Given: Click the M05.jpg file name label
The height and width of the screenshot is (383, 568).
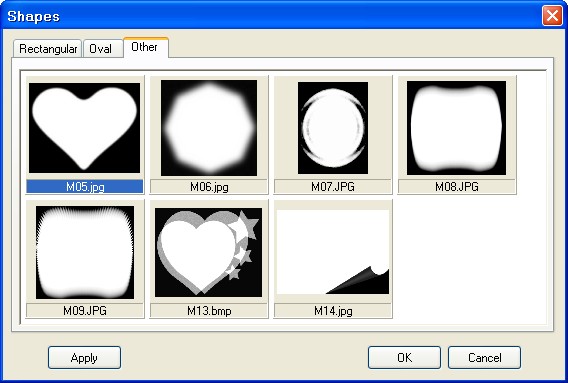Looking at the screenshot, I should pyautogui.click(x=85, y=187).
